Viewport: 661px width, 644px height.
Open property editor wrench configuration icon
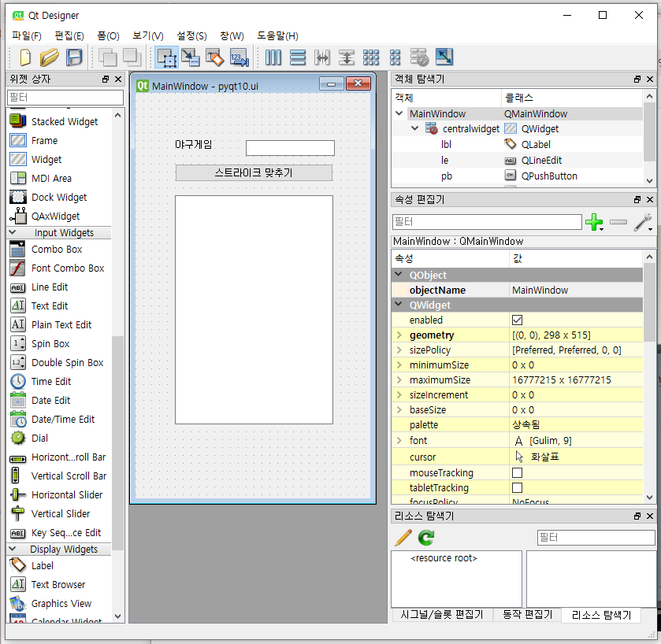(x=642, y=222)
